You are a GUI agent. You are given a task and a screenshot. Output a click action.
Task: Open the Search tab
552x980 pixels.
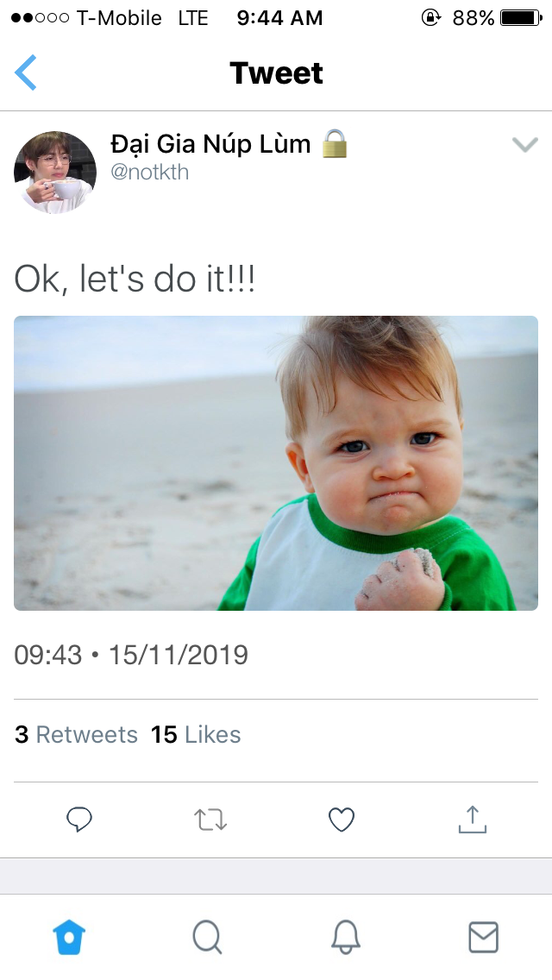(207, 936)
